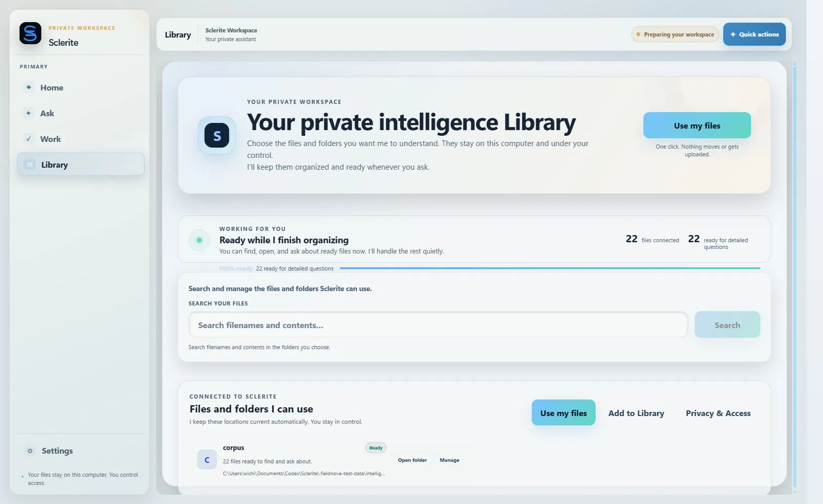The image size is (823, 504).
Task: Click the Library sidebar icon
Action: (30, 165)
